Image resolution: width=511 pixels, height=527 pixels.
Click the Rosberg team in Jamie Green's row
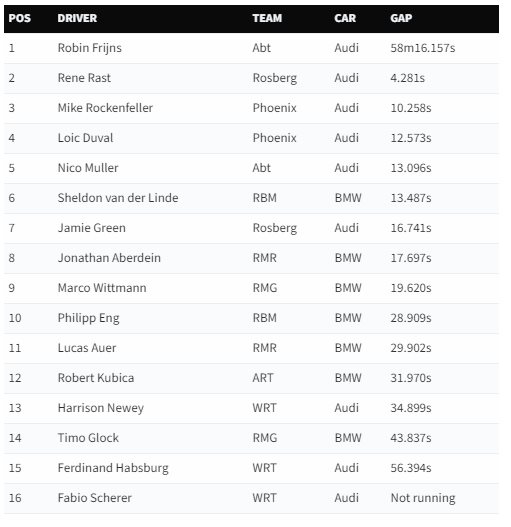click(275, 228)
